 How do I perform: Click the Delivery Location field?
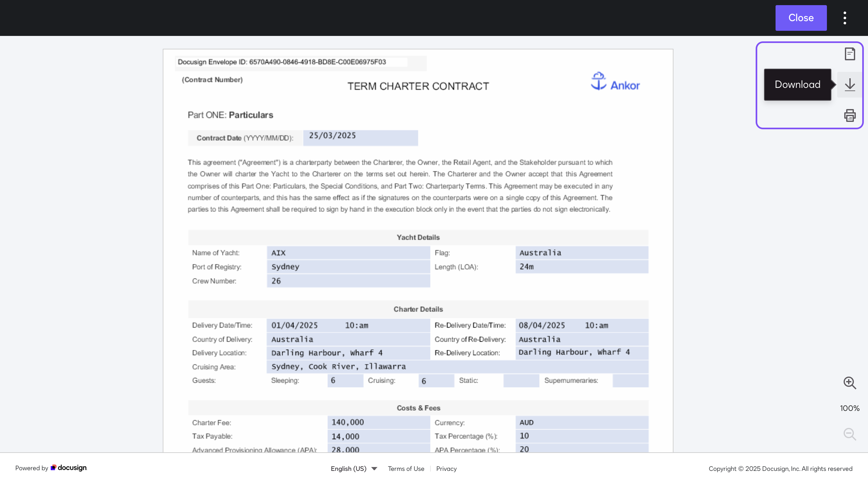click(x=348, y=353)
